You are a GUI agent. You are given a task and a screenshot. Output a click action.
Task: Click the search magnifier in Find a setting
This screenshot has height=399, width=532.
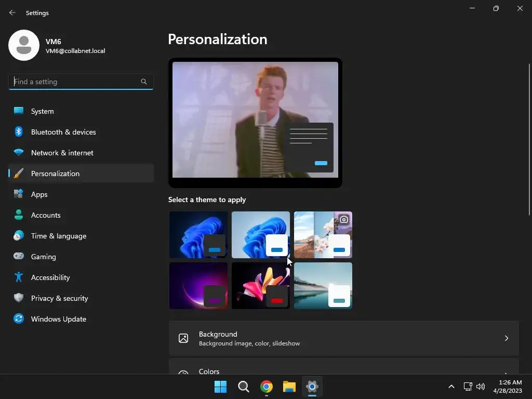pos(144,82)
